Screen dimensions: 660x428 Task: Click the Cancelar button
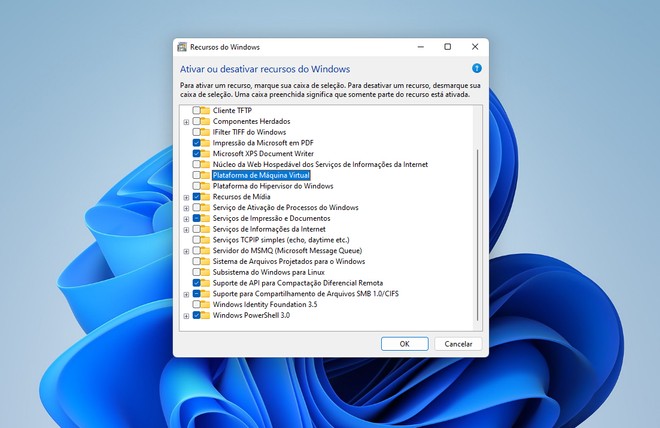click(x=458, y=344)
